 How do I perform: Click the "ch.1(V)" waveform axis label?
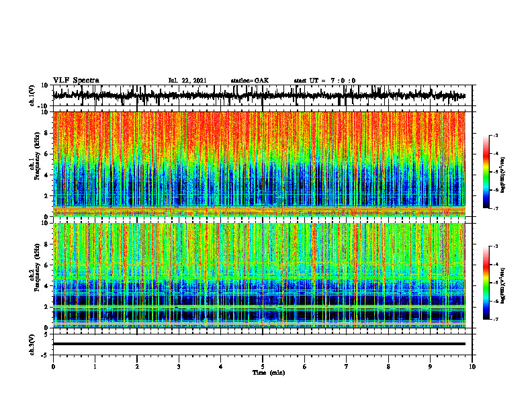point(32,95)
